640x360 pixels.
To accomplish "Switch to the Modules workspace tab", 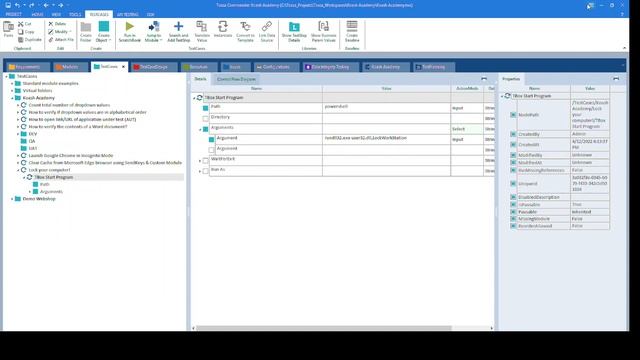I will 70,67.
